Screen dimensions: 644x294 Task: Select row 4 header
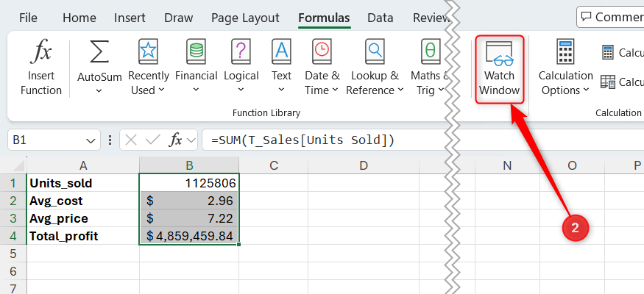[13, 236]
